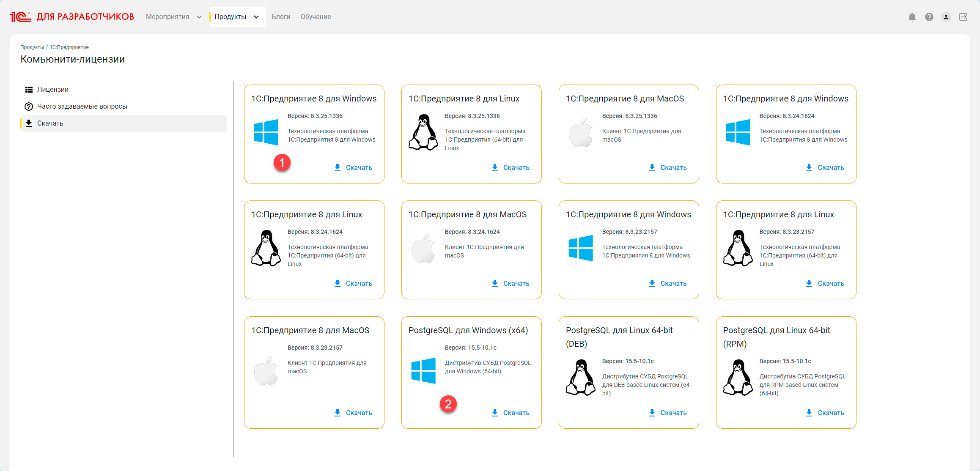Open the Обучение menu item
980x471 pixels.
point(316,17)
